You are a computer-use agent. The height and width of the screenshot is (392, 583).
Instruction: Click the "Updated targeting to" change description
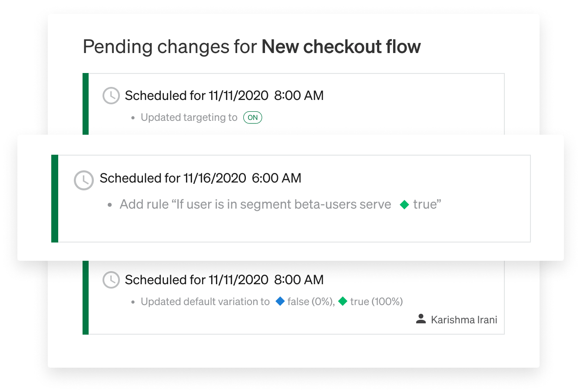pyautogui.click(x=189, y=117)
